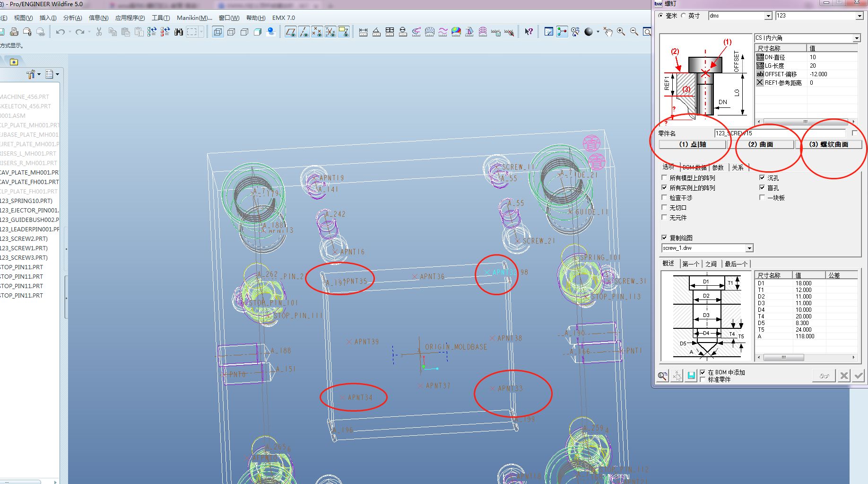Expand the CS 内六角 screw type dropdown
The image size is (868, 484).
coord(856,38)
